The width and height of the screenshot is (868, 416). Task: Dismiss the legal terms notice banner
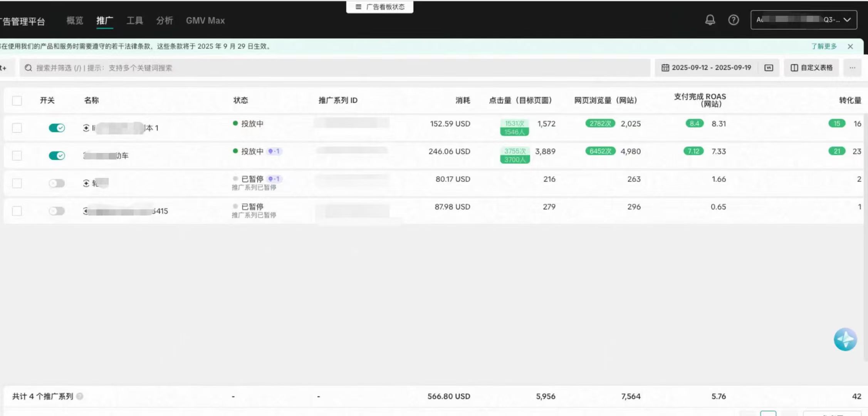click(850, 46)
